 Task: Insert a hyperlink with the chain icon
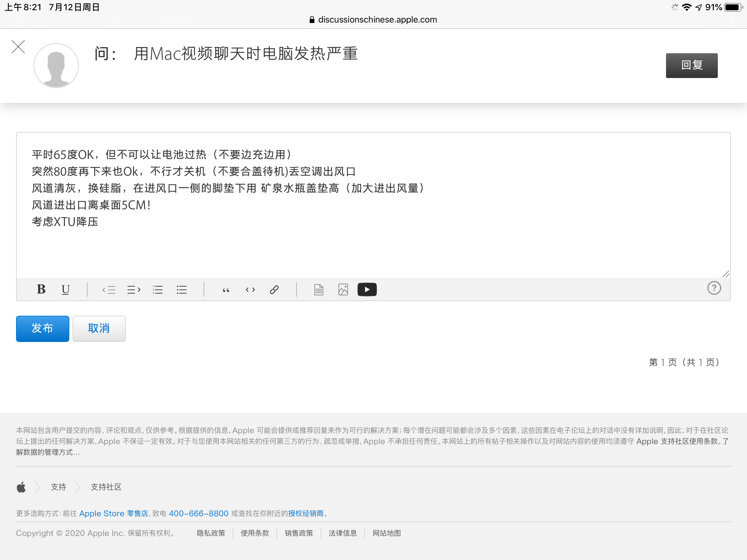point(274,290)
